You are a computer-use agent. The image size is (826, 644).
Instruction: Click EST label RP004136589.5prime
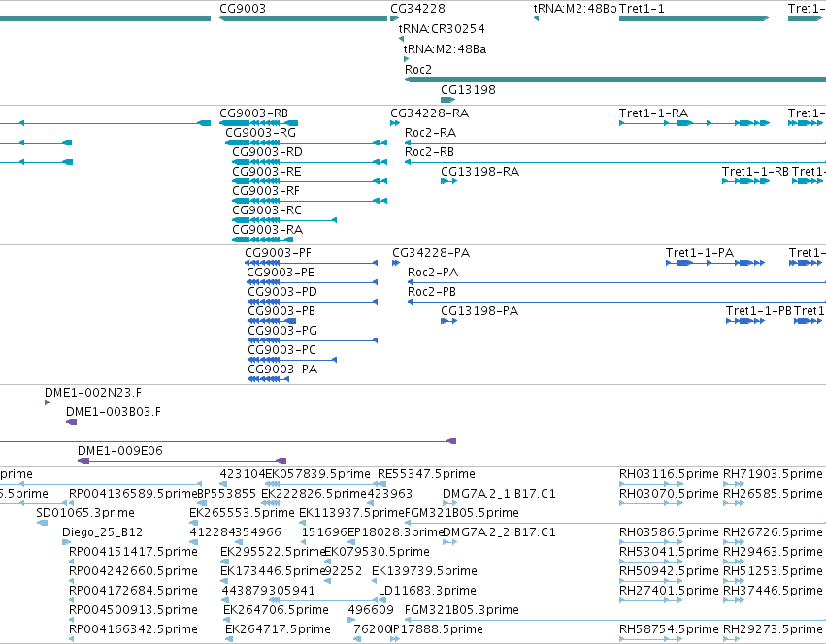133,494
